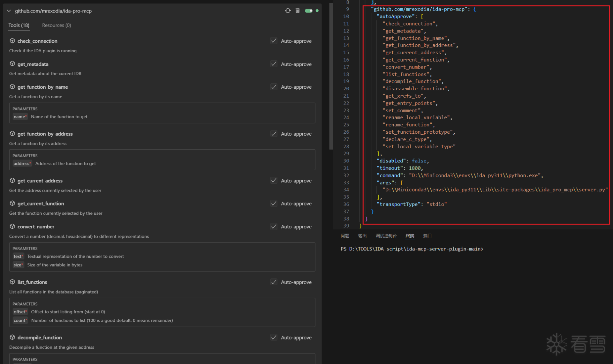
Task: Open the 问题 (Problems) panel tab
Action: pyautogui.click(x=345, y=236)
